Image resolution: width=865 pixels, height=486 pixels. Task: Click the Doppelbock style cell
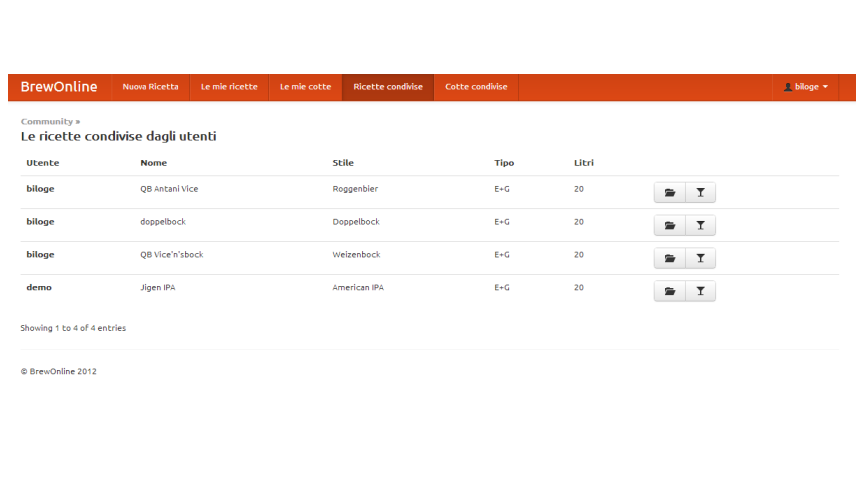click(356, 222)
